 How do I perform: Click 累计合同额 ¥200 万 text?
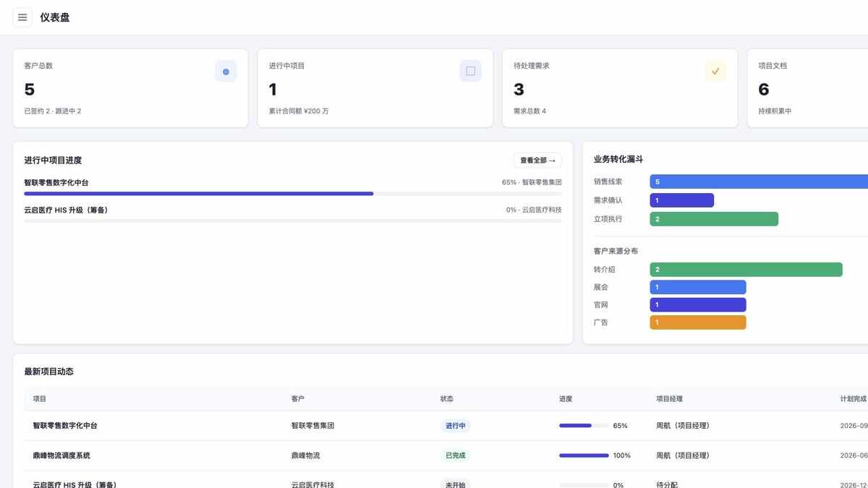click(x=299, y=111)
